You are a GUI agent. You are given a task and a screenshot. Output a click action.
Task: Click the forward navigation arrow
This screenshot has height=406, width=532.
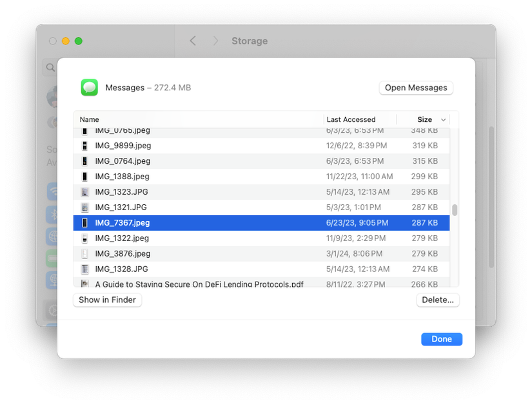click(x=215, y=41)
